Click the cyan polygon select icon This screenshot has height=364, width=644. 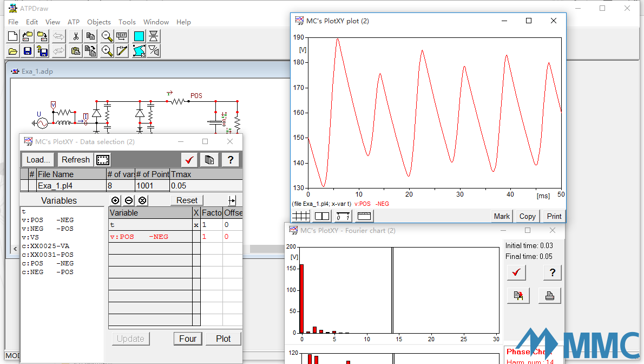pos(139,51)
